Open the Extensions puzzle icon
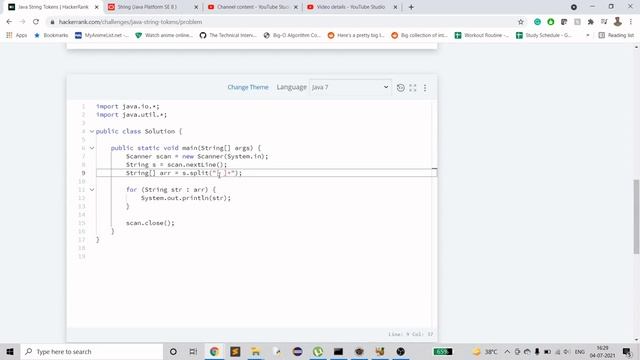The width and height of the screenshot is (640, 360). [590, 22]
